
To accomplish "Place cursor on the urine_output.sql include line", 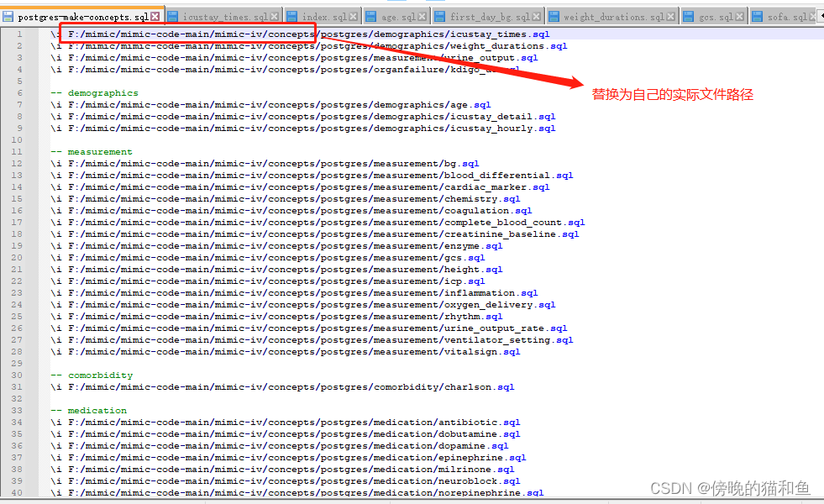I will [x=294, y=58].
